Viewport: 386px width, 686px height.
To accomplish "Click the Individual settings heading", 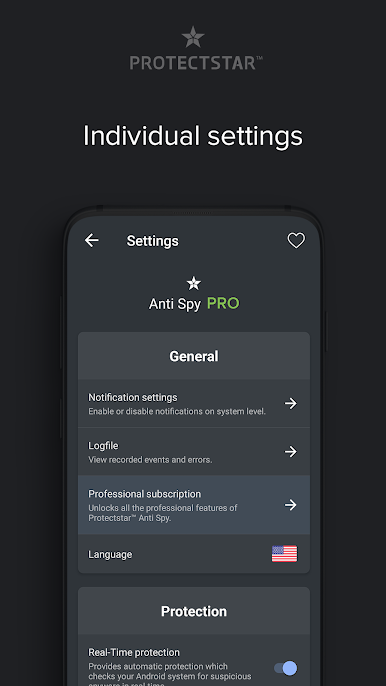I will (193, 136).
